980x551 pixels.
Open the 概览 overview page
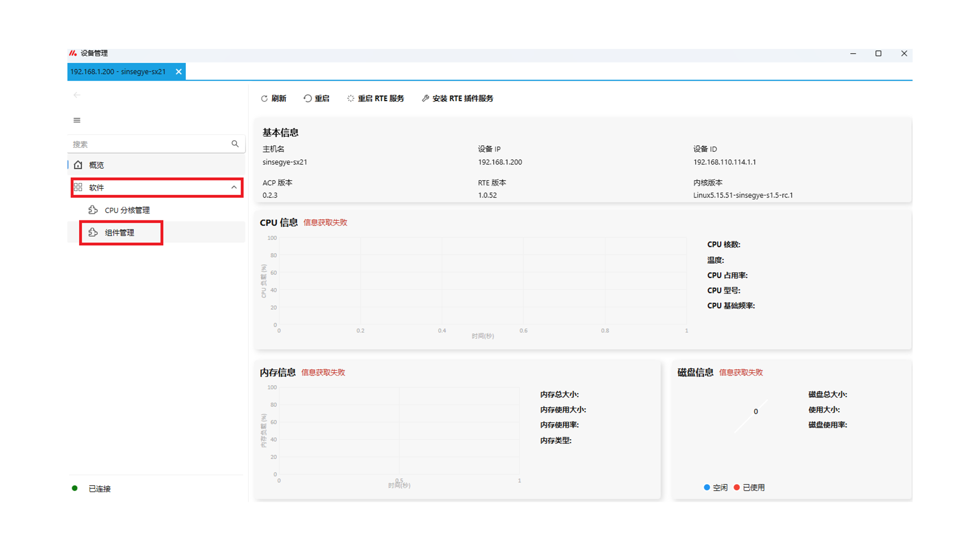coord(96,165)
